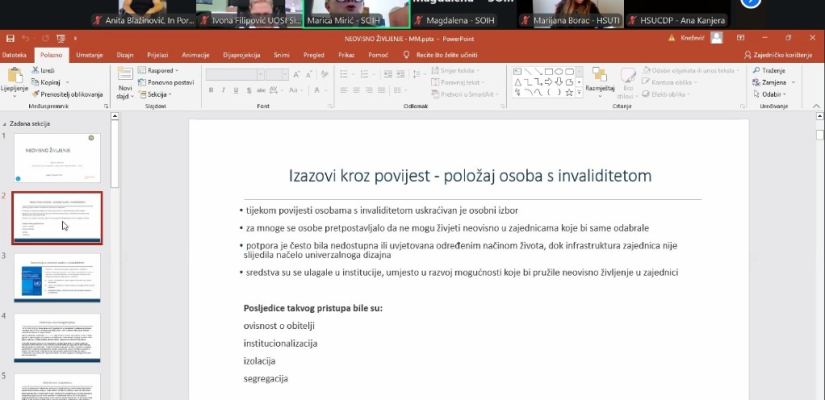Switch to the Animacije tab
This screenshot has height=400, width=825.
coord(196,55)
